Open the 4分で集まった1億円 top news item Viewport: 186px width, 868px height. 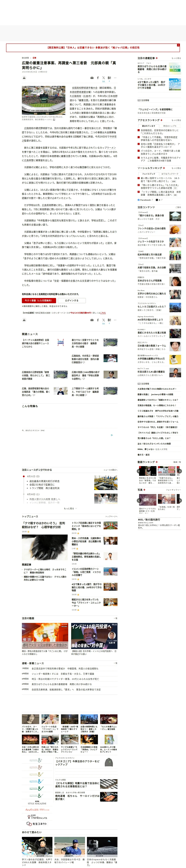click(86, 587)
